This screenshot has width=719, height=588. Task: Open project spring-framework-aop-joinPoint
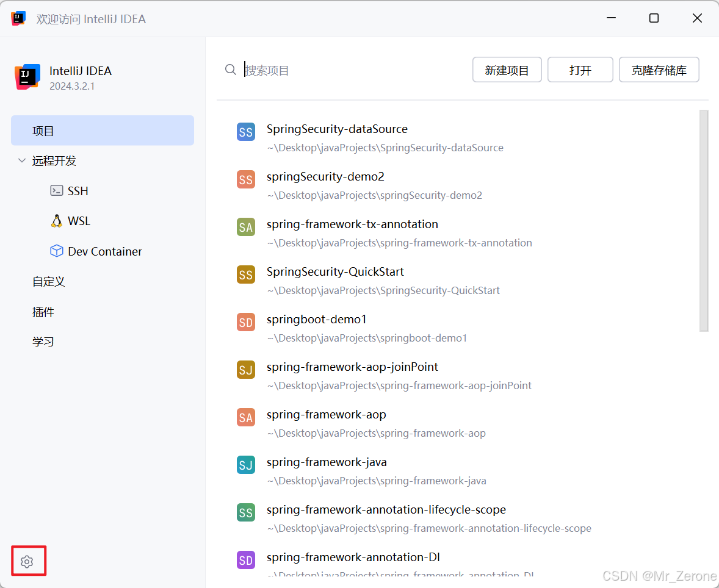point(352,367)
